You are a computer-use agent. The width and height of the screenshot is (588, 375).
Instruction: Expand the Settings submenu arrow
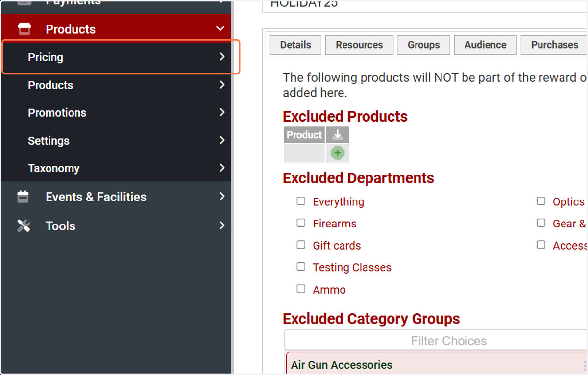[222, 140]
